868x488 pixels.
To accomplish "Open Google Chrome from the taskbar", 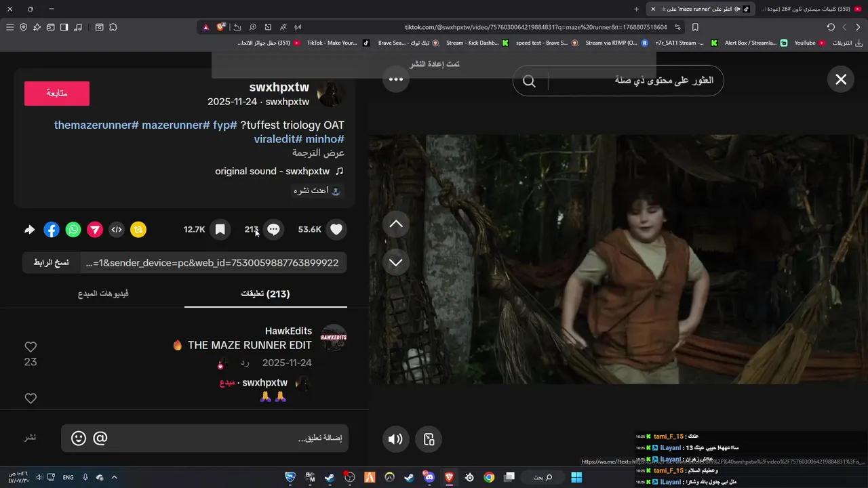I will [x=489, y=477].
